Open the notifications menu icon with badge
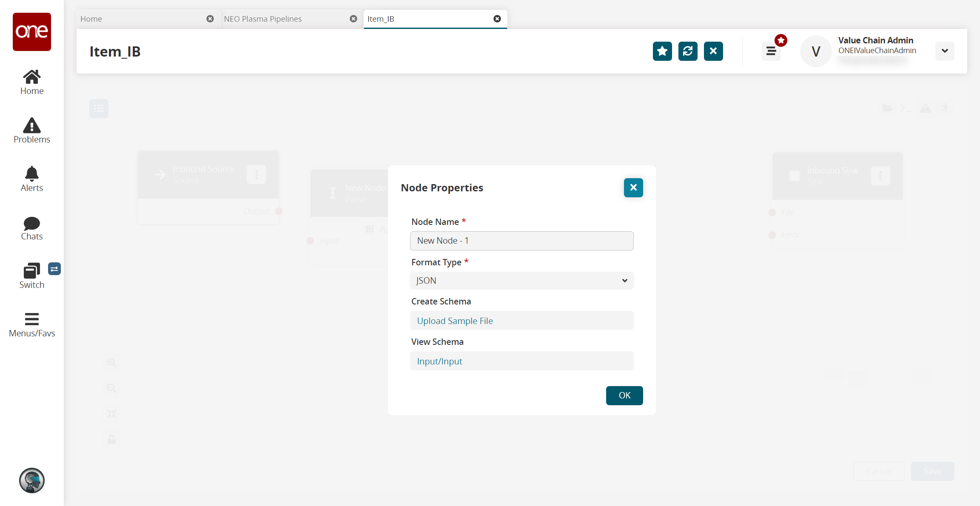The image size is (980, 506). click(x=771, y=51)
